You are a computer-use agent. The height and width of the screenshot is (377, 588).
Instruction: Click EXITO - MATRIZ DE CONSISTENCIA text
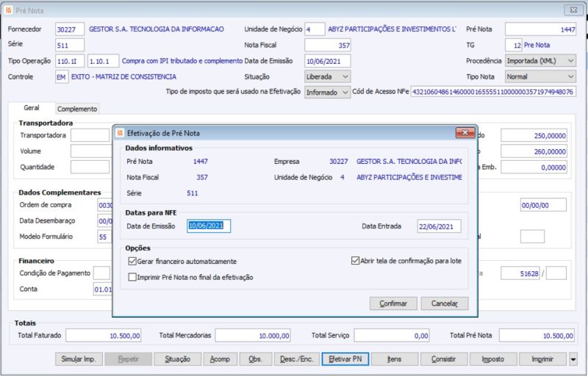[x=123, y=76]
